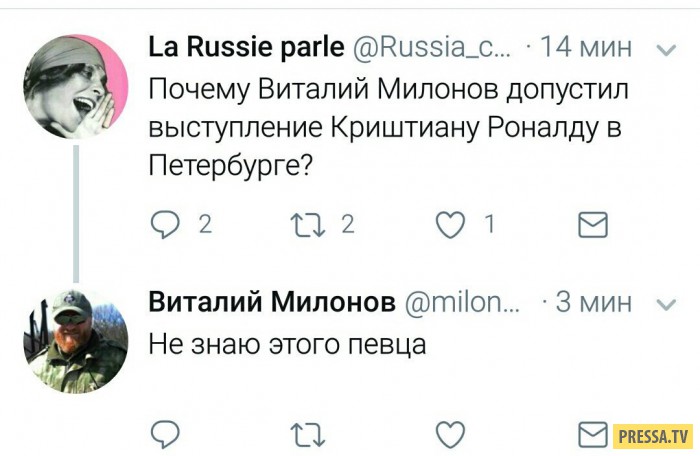Visit the @Russia_c... handle link
This screenshot has width=700, height=456.
[436, 47]
